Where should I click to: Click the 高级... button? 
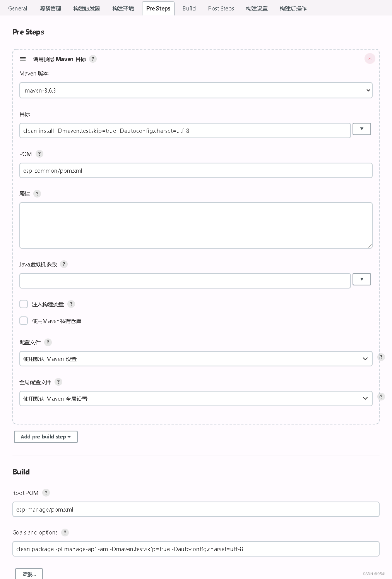(x=29, y=574)
